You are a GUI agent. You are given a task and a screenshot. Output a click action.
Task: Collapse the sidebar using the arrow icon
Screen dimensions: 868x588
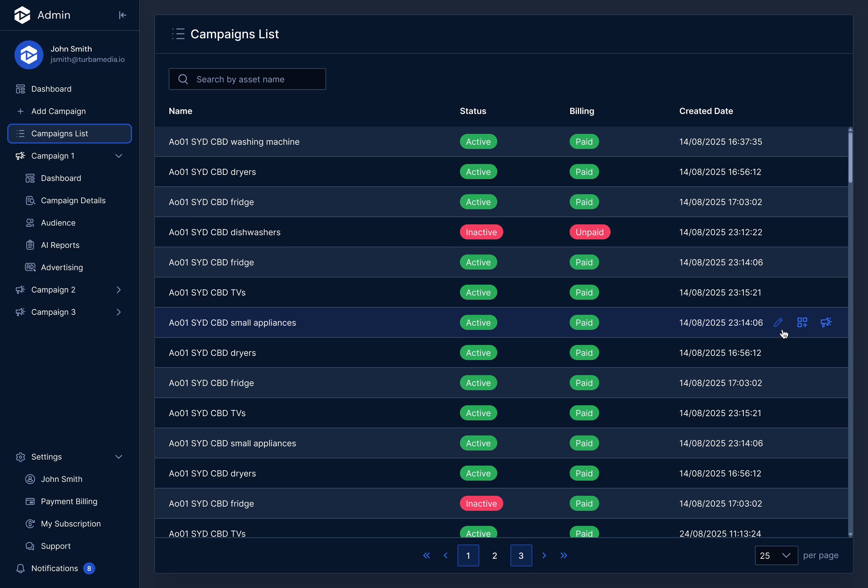[x=122, y=15]
